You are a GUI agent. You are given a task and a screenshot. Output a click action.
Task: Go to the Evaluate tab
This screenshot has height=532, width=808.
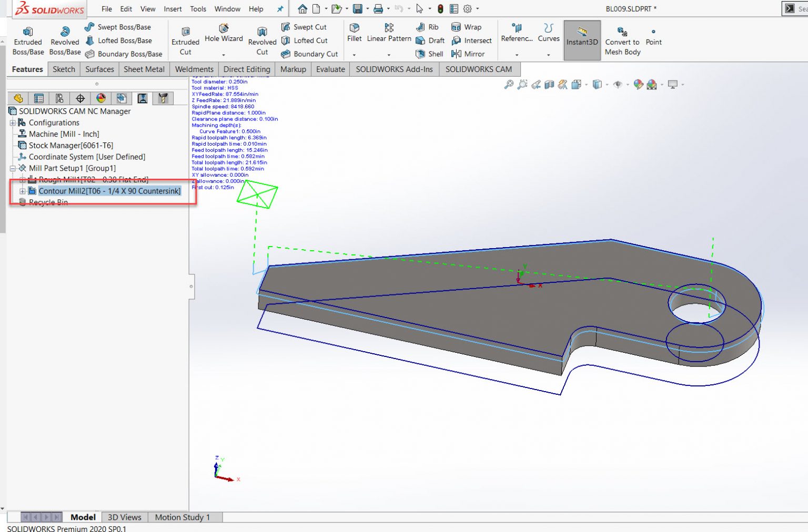click(330, 69)
